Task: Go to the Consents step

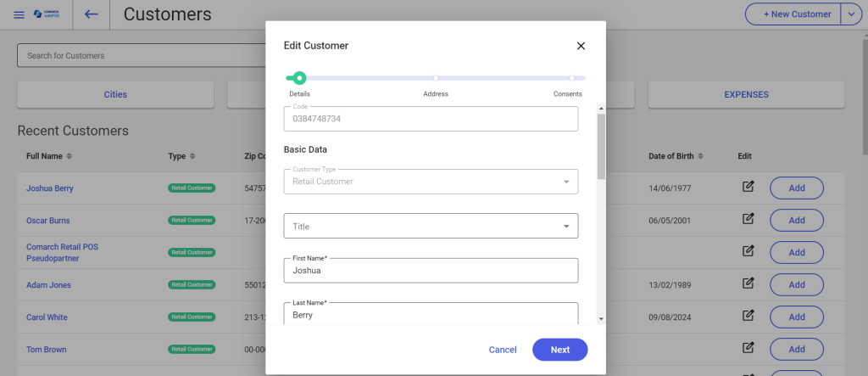Action: tap(572, 78)
